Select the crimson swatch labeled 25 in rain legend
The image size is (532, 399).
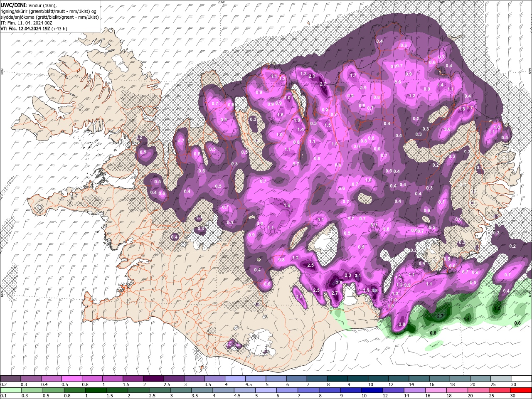pos(500,390)
